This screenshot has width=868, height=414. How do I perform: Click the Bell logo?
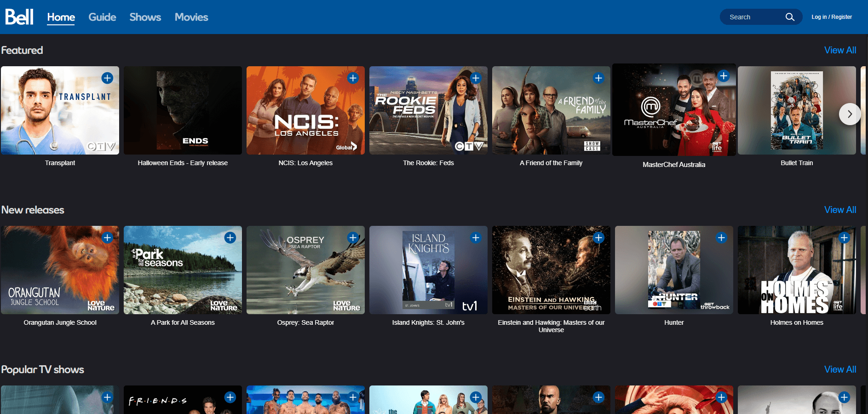pos(19,16)
